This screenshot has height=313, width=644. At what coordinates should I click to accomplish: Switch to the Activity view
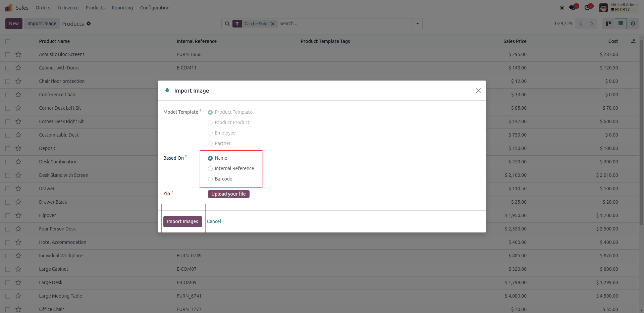tap(633, 23)
